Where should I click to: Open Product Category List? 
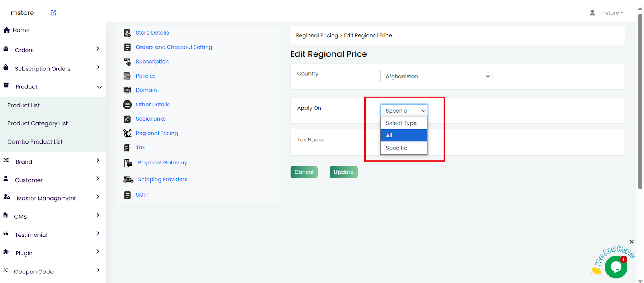click(x=37, y=123)
